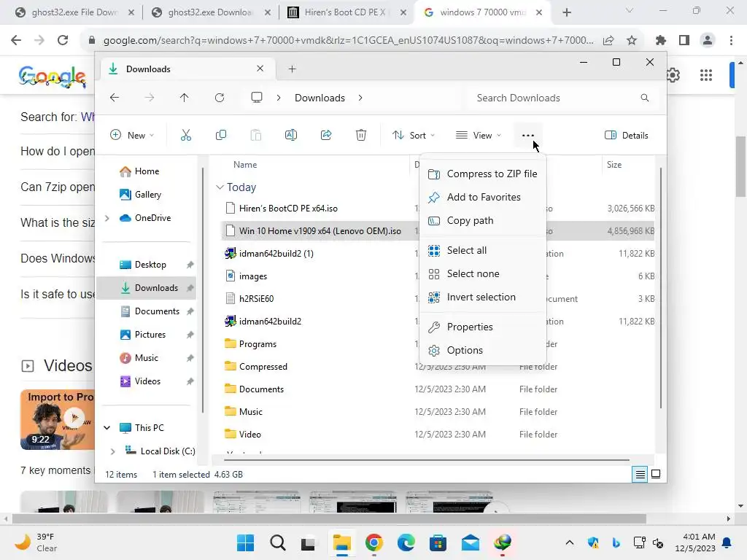Choose Invert selection from menu
Image resolution: width=747 pixels, height=560 pixels.
click(483, 297)
